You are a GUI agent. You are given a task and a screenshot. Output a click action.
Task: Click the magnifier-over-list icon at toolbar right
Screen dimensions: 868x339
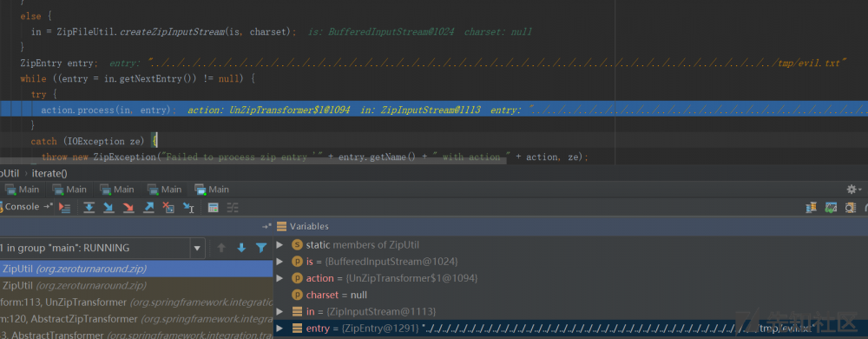click(x=851, y=207)
